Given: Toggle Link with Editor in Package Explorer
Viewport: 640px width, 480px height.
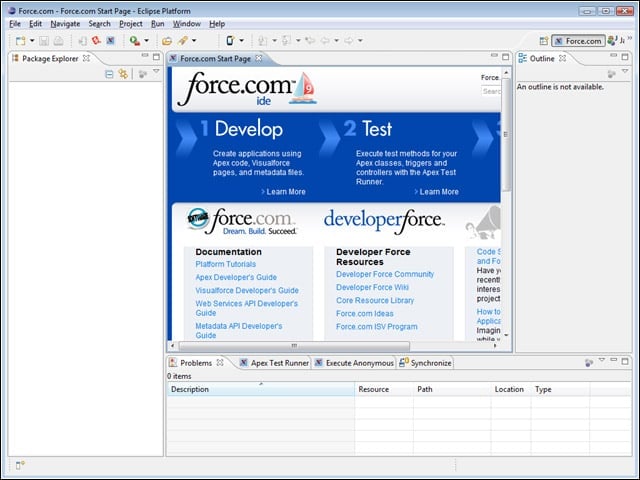Looking at the screenshot, I should coord(123,74).
